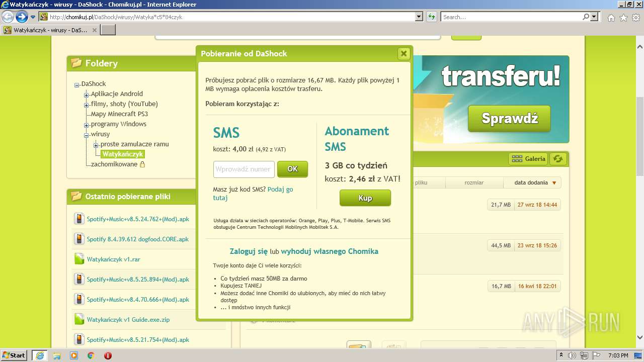Click the OK button for SMS code
This screenshot has height=362, width=644.
292,169
